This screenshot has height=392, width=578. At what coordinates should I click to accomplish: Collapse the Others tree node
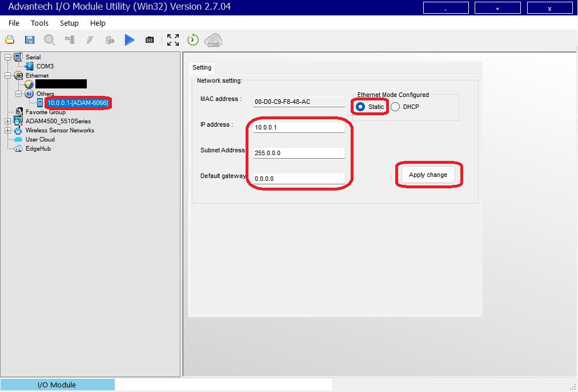pos(18,94)
